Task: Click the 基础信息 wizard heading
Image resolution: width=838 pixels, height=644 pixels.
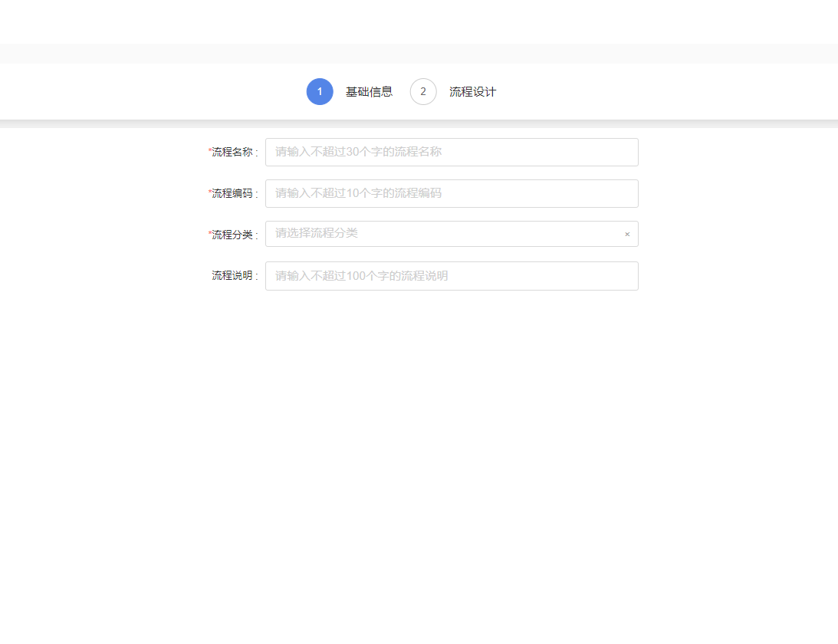Action: tap(370, 91)
